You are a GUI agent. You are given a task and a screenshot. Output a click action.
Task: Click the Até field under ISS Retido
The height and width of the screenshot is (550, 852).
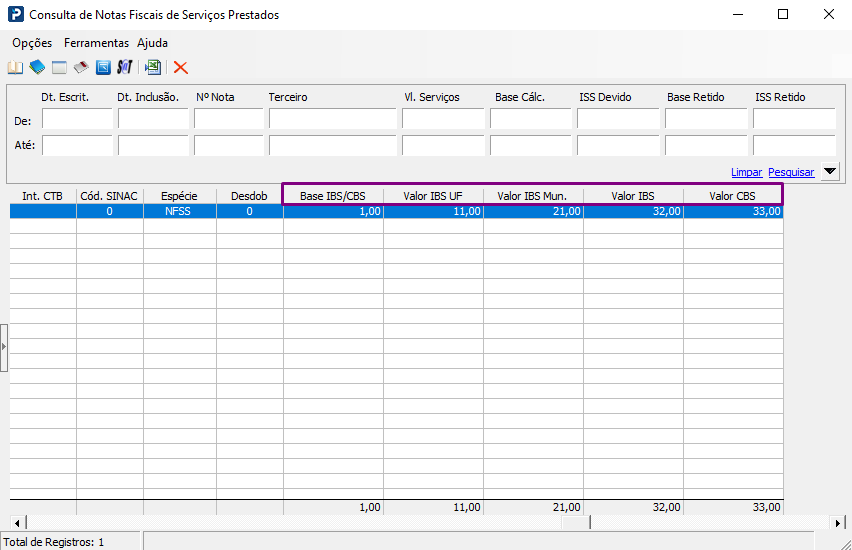794,146
